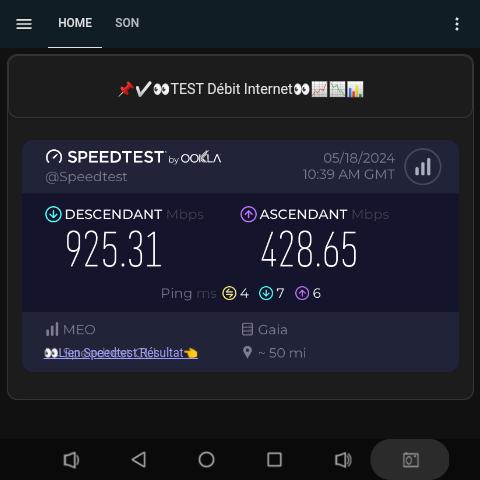The width and height of the screenshot is (480, 480).
Task: Click the cyan download ping icon
Action: (266, 293)
